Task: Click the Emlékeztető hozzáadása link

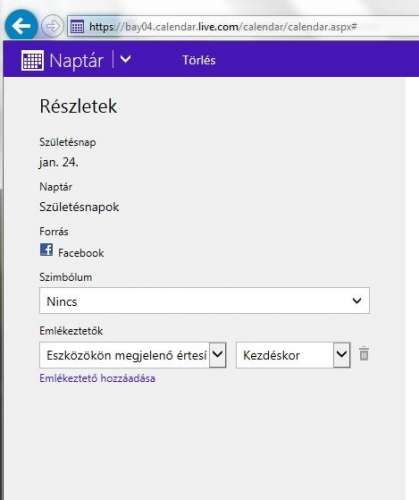Action: [x=97, y=379]
